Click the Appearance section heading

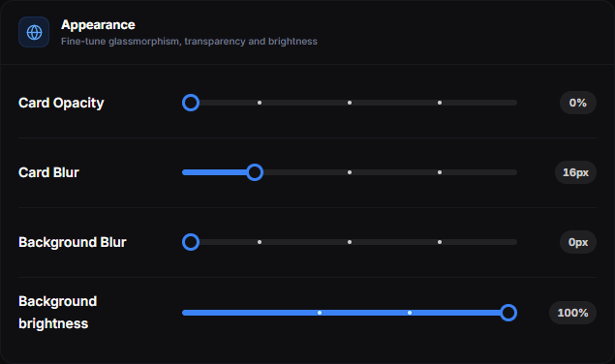coord(98,25)
